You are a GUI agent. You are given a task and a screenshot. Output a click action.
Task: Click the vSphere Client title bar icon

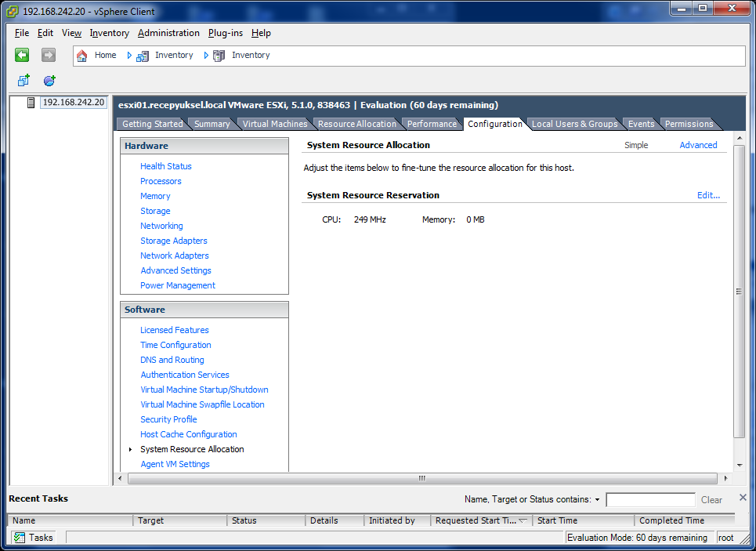13,11
